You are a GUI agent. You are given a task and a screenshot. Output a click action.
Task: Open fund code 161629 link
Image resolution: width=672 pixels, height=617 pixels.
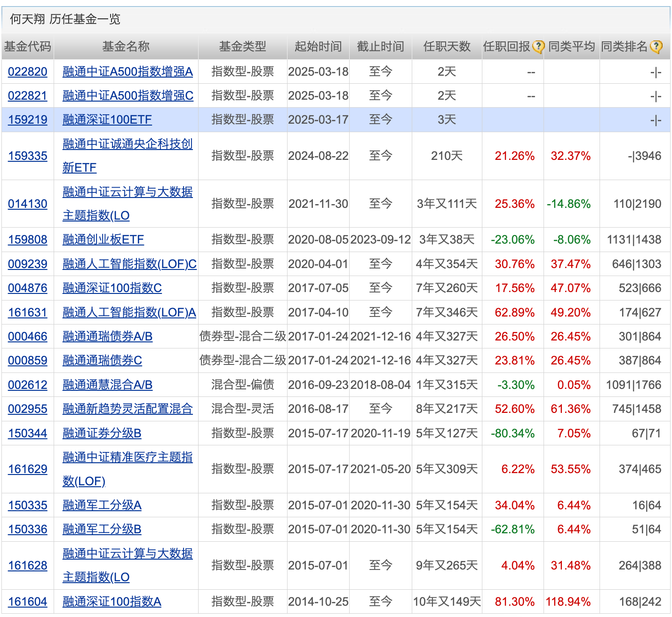pos(28,469)
